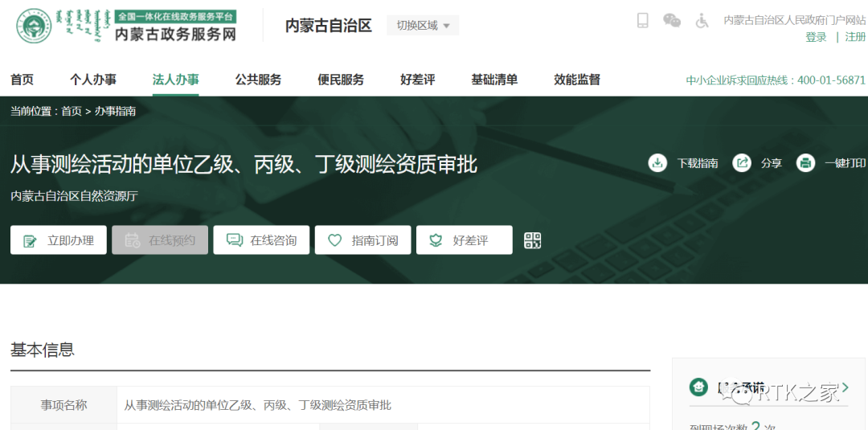Click the flower icon in 好差评 button
The height and width of the screenshot is (430, 868).
click(436, 240)
